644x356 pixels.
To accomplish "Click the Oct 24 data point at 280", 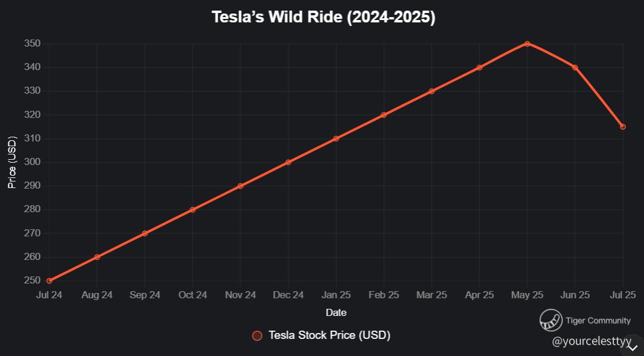I will (193, 210).
